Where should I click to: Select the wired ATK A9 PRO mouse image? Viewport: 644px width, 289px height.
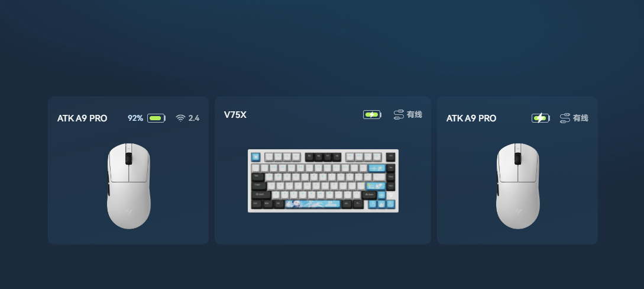[x=518, y=186]
